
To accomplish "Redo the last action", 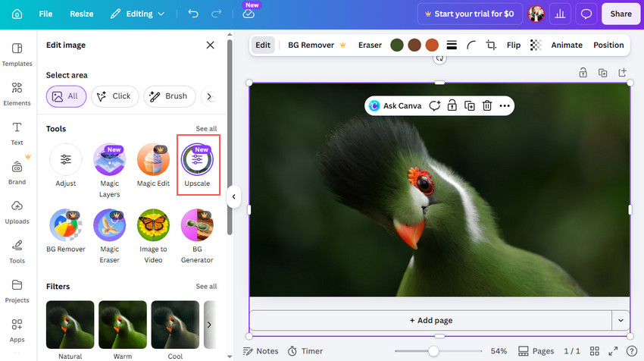I will [216, 14].
